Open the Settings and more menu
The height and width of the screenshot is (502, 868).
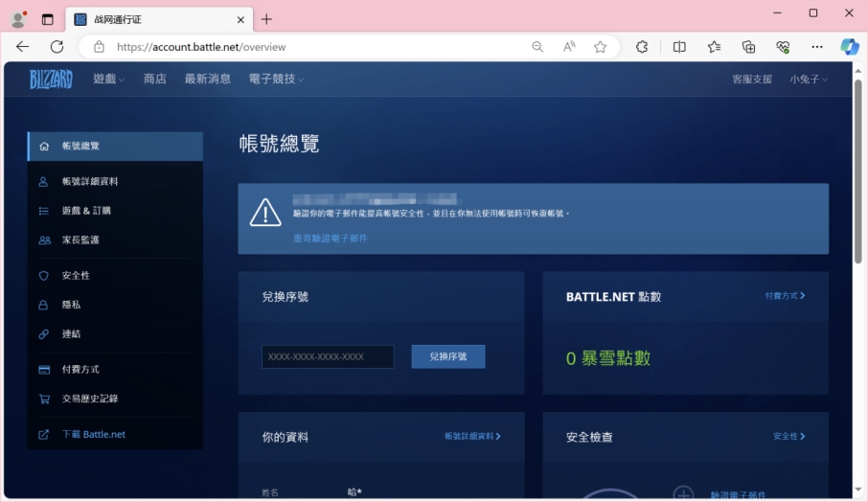click(x=817, y=47)
